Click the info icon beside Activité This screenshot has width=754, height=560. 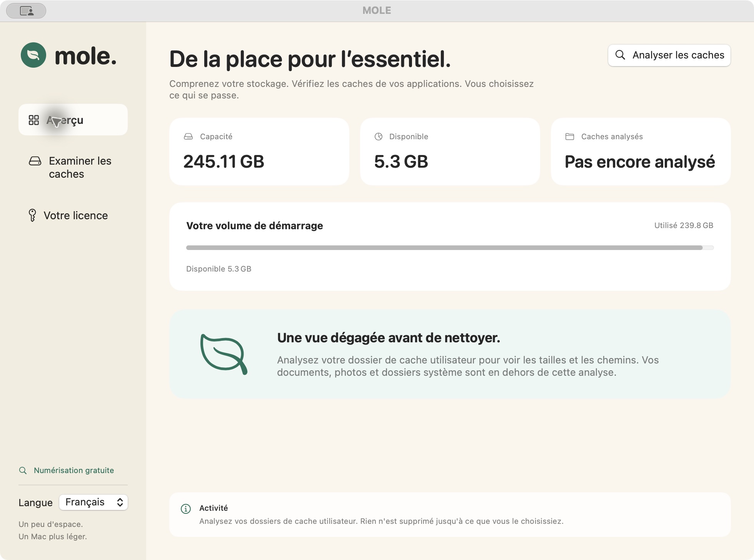186,509
